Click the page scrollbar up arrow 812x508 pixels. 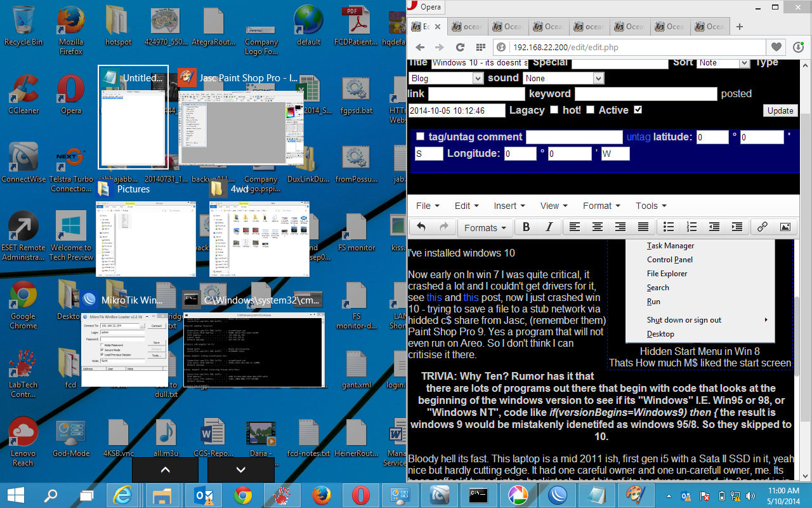(x=806, y=66)
